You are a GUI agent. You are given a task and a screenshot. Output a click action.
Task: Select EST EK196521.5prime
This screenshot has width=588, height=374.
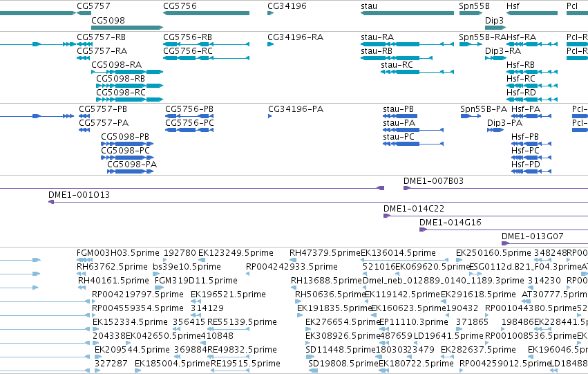pyautogui.click(x=229, y=295)
